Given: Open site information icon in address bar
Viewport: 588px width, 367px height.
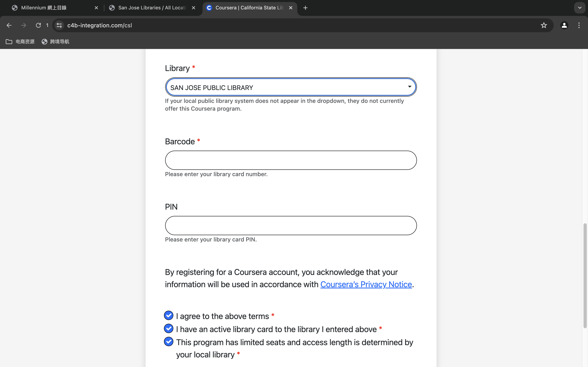Looking at the screenshot, I should point(59,25).
